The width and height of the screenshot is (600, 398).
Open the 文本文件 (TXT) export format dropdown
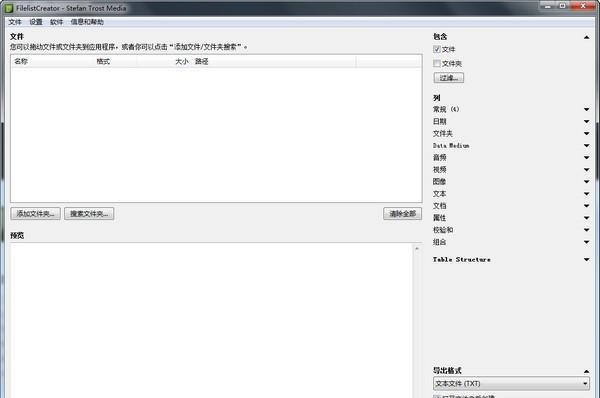pyautogui.click(x=512, y=383)
